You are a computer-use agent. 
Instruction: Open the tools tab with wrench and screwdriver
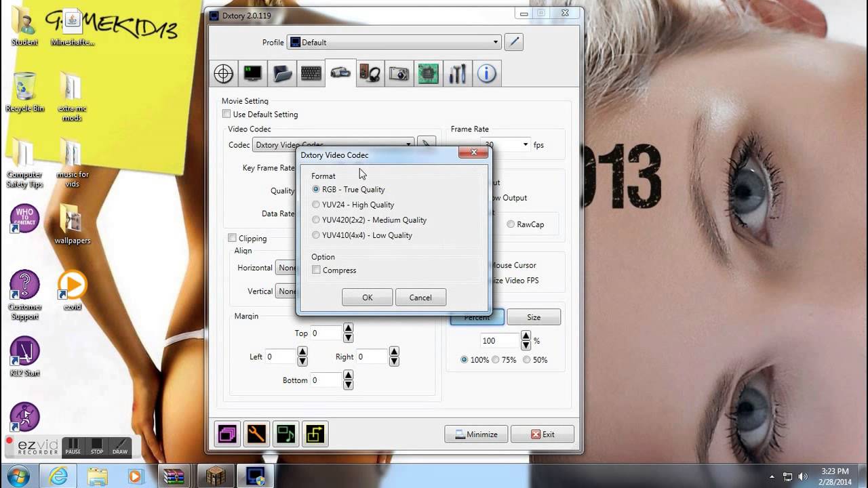[x=458, y=73]
